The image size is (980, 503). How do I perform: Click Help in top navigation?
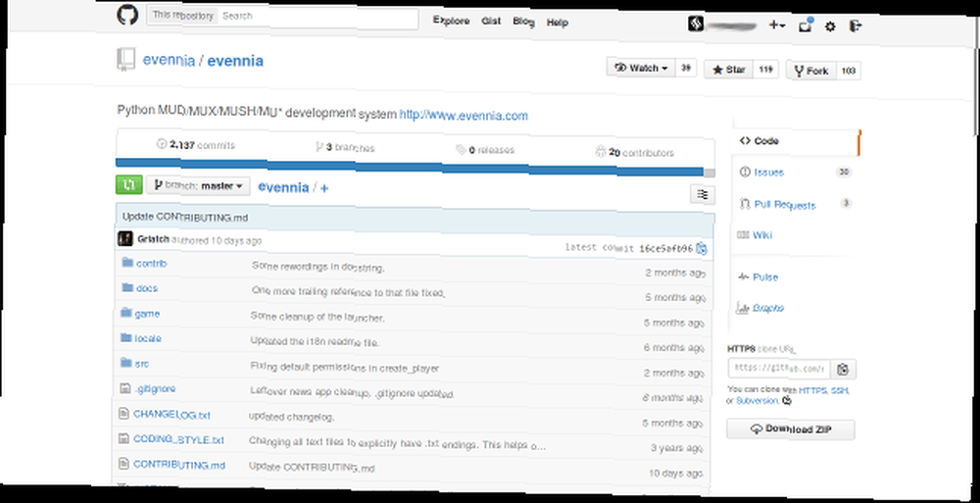pyautogui.click(x=558, y=23)
